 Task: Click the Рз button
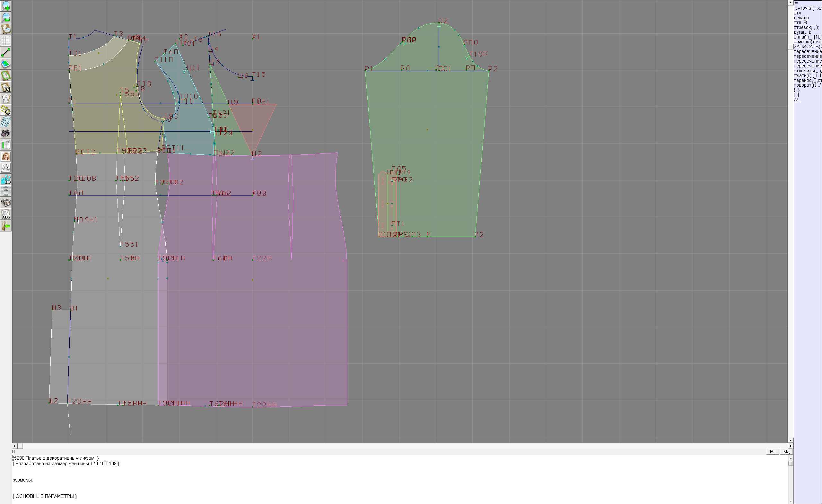772,452
